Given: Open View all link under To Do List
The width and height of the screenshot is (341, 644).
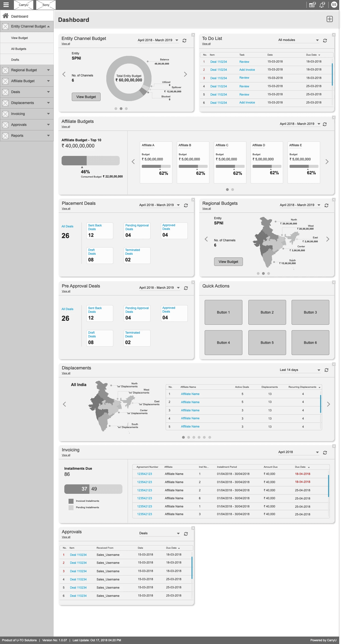Looking at the screenshot, I should pyautogui.click(x=206, y=44).
